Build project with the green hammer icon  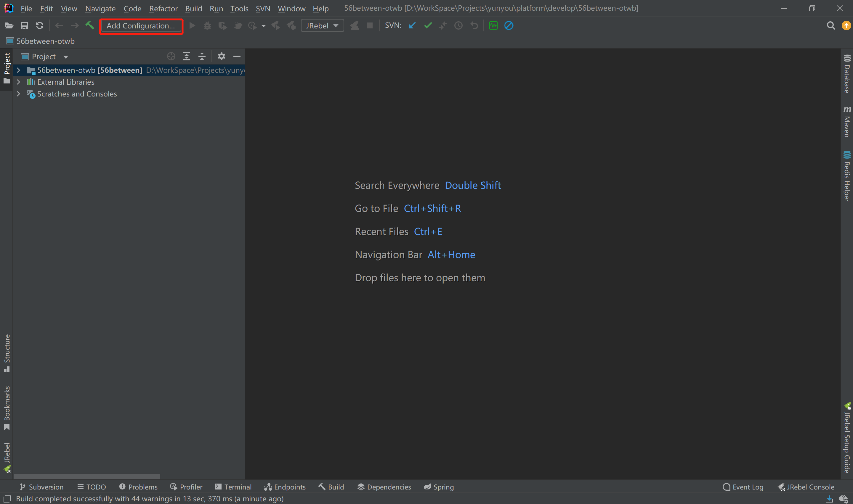click(x=90, y=25)
